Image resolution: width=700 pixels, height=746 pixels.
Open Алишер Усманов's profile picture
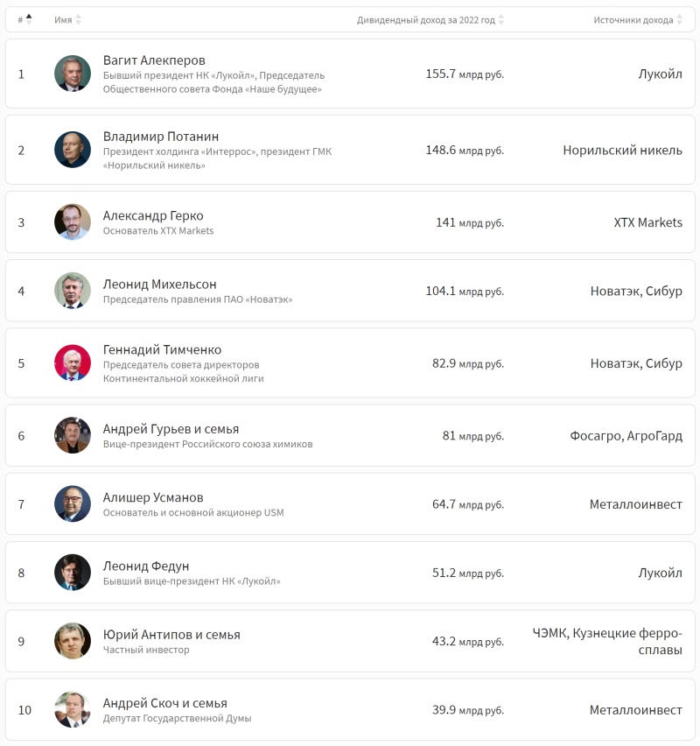(73, 504)
